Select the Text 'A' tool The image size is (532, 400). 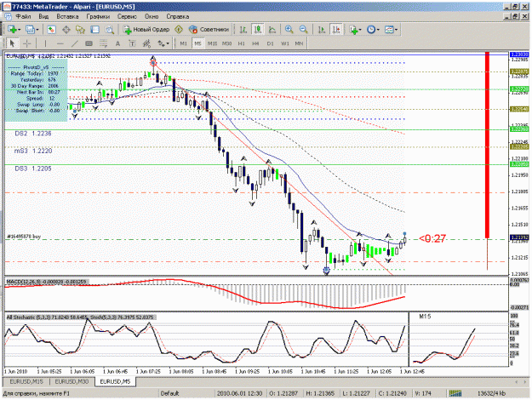(117, 43)
